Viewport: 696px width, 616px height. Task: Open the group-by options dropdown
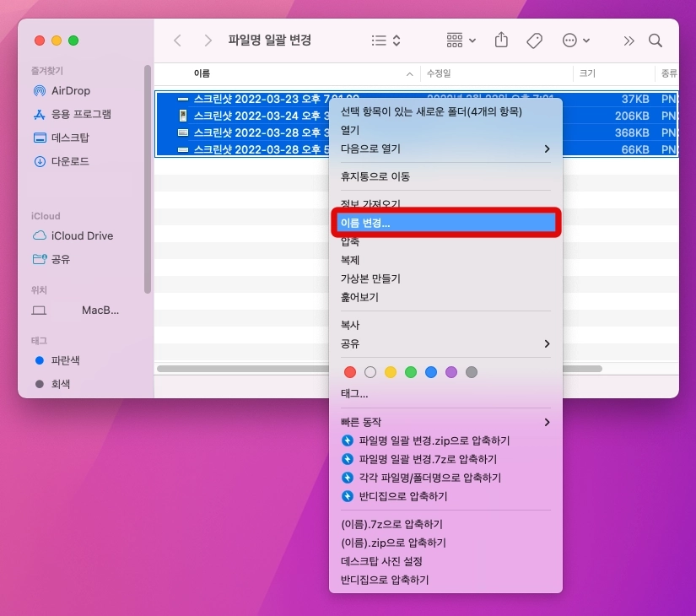(x=461, y=41)
